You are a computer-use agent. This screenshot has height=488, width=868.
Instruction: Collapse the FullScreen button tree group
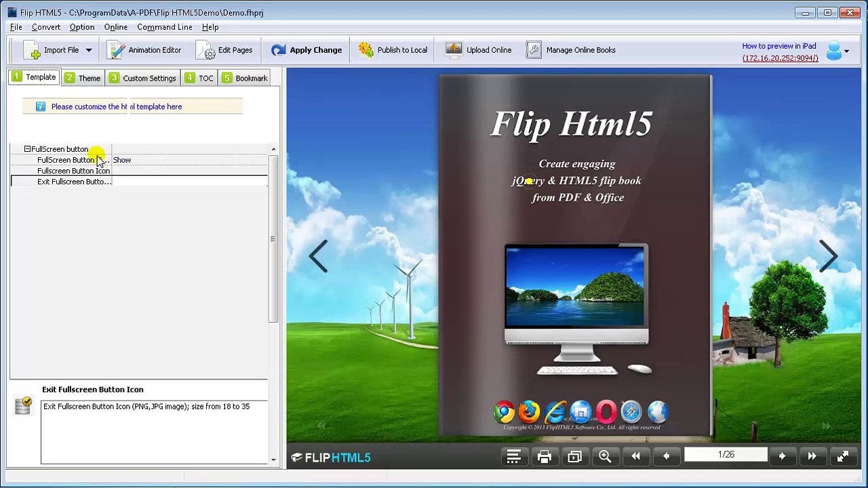pyautogui.click(x=27, y=149)
